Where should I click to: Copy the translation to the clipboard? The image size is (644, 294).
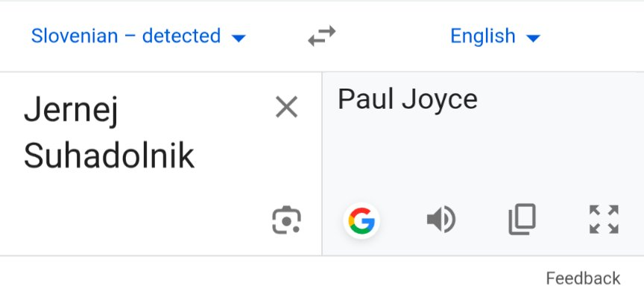[522, 220]
